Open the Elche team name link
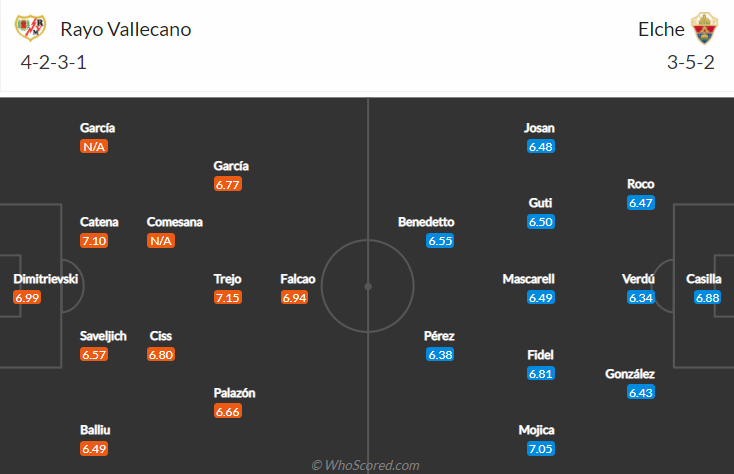The height and width of the screenshot is (474, 734). pyautogui.click(x=661, y=29)
